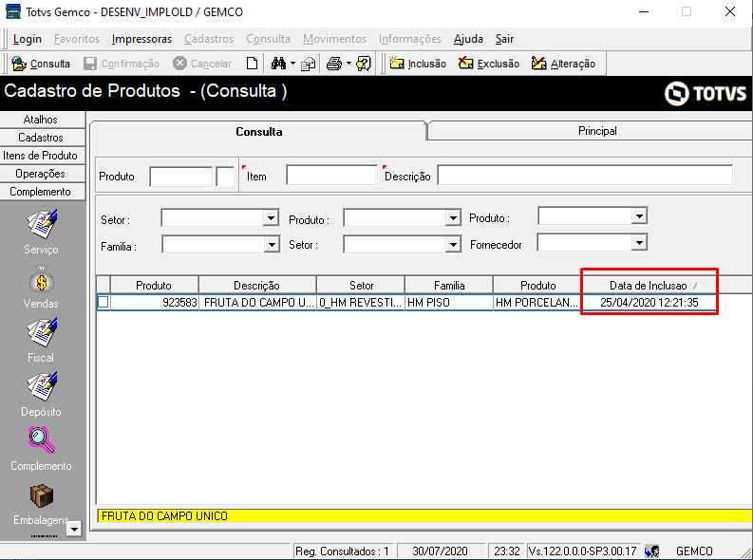Screen dimensions: 753x560
Task: Click the 0_HM REVESTI... cell
Action: click(x=361, y=303)
